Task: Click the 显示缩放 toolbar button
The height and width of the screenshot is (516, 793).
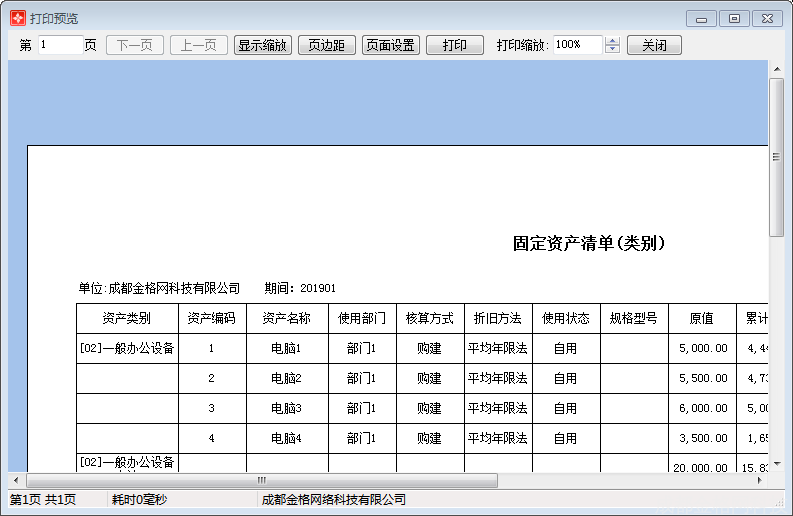Action: coord(262,45)
